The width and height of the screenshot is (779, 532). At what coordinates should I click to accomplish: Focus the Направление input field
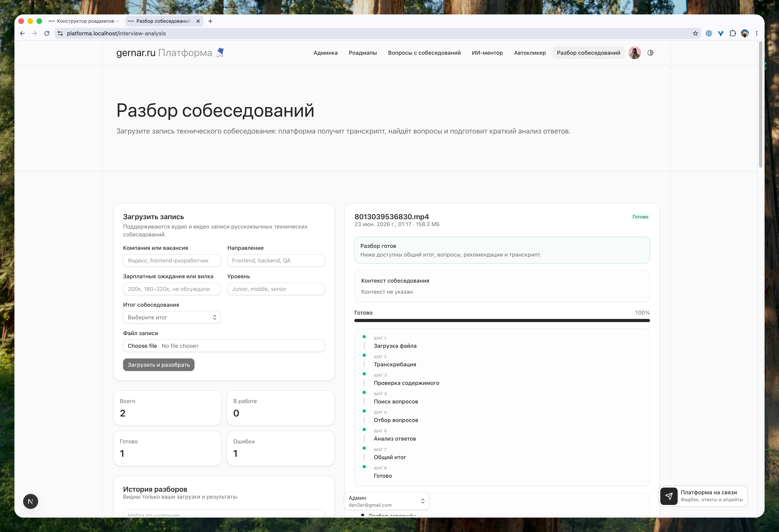pyautogui.click(x=276, y=260)
